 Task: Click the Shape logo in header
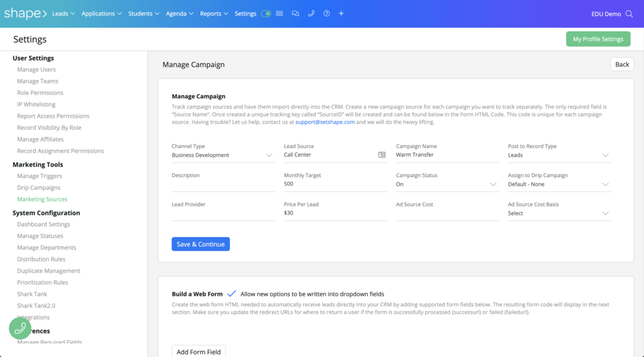click(26, 14)
